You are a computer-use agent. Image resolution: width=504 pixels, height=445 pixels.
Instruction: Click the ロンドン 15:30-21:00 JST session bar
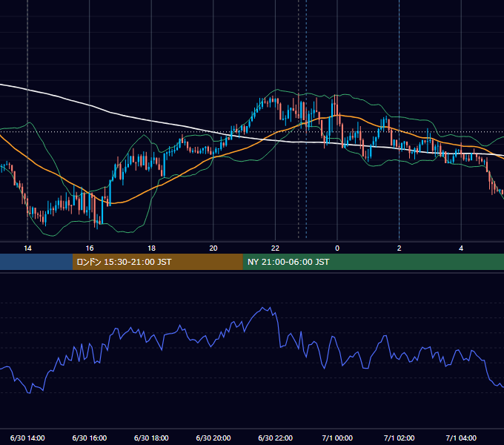(157, 262)
